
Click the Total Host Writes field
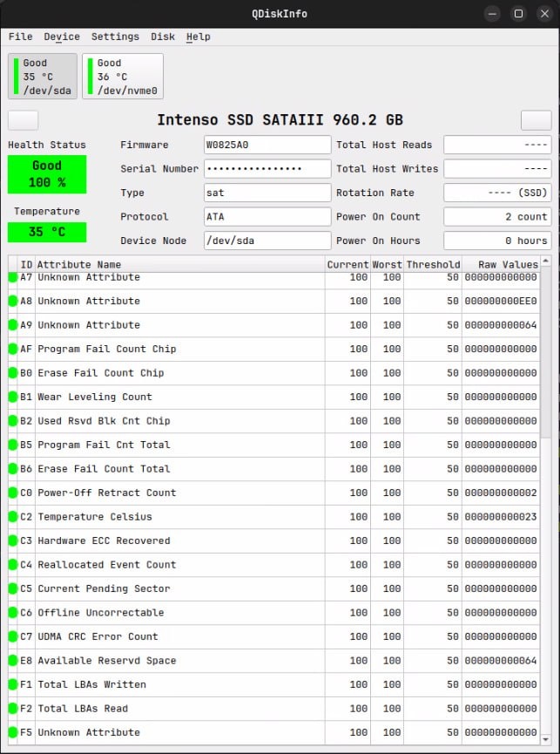(497, 169)
